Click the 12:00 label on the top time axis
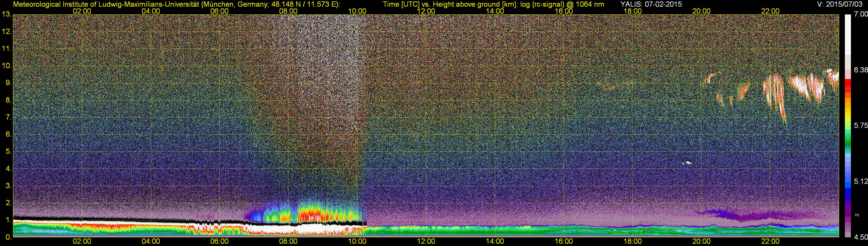 tap(426, 11)
